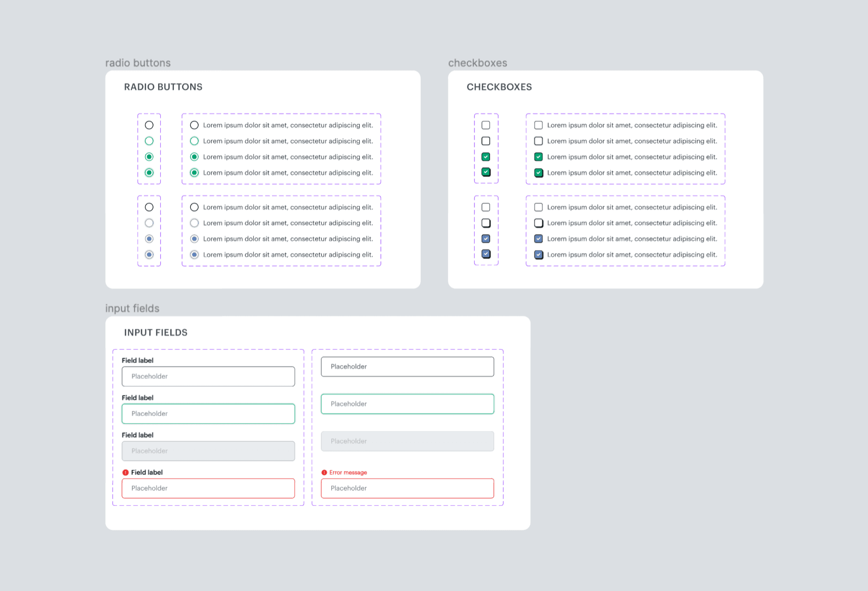Focus the default gray-bordered field under Field label

pyautogui.click(x=208, y=376)
